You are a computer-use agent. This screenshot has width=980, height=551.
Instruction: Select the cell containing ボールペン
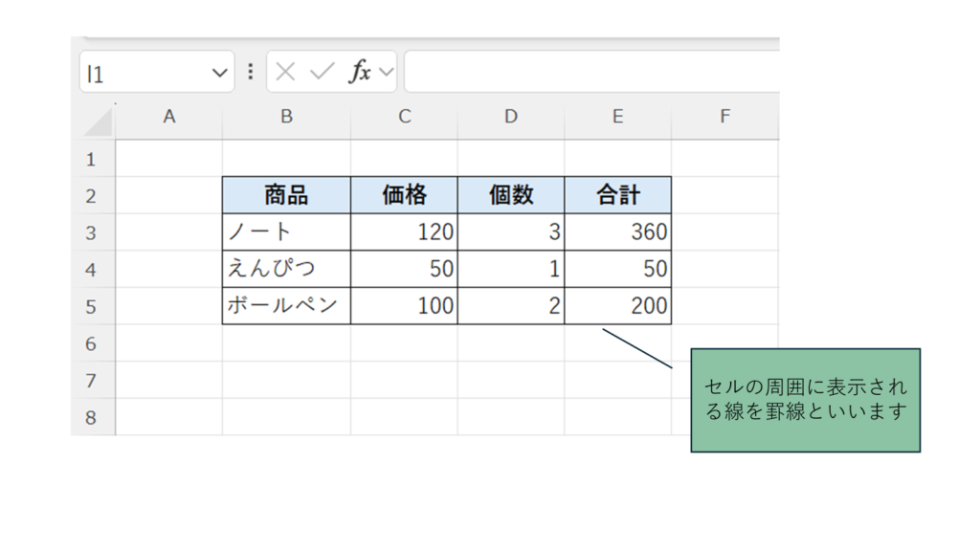286,307
